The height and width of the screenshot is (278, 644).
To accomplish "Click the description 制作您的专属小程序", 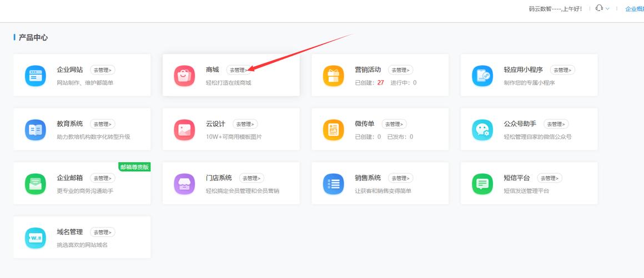I will (x=530, y=83).
